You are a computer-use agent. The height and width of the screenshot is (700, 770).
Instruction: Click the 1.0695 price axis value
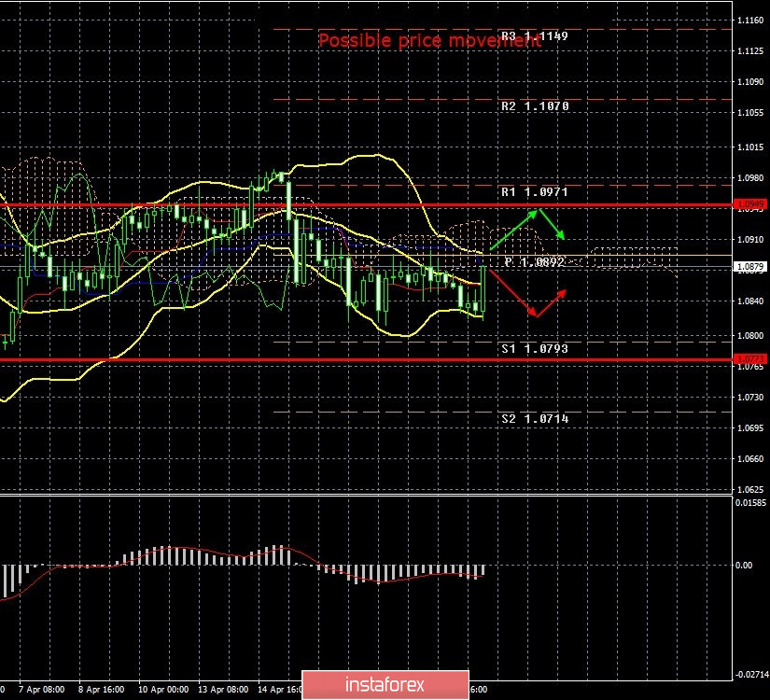(750, 428)
